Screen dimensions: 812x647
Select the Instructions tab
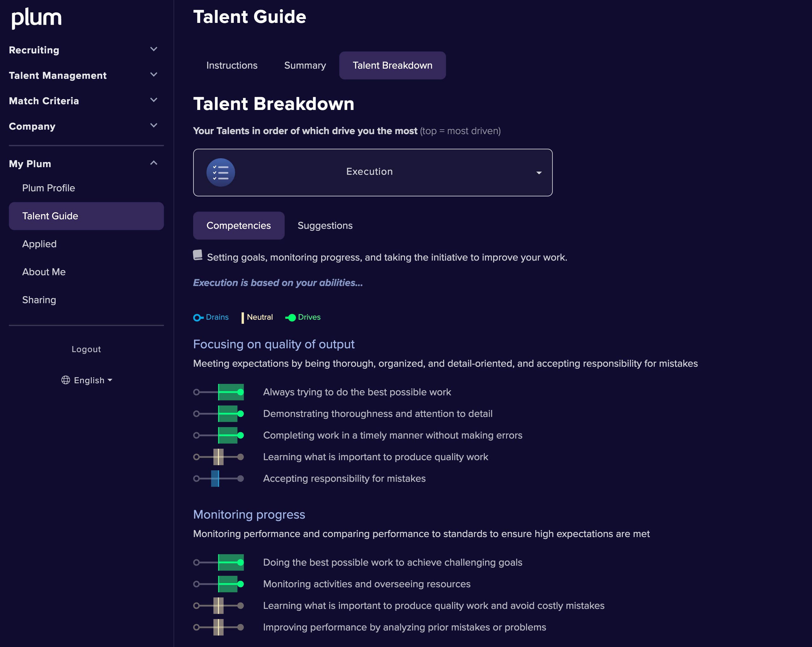(x=232, y=65)
